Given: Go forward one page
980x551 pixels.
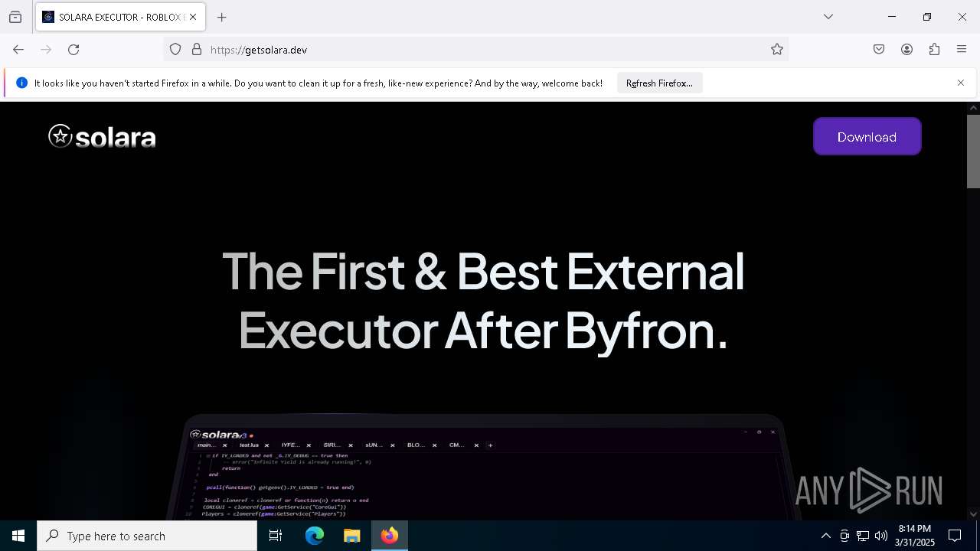Looking at the screenshot, I should pos(46,50).
